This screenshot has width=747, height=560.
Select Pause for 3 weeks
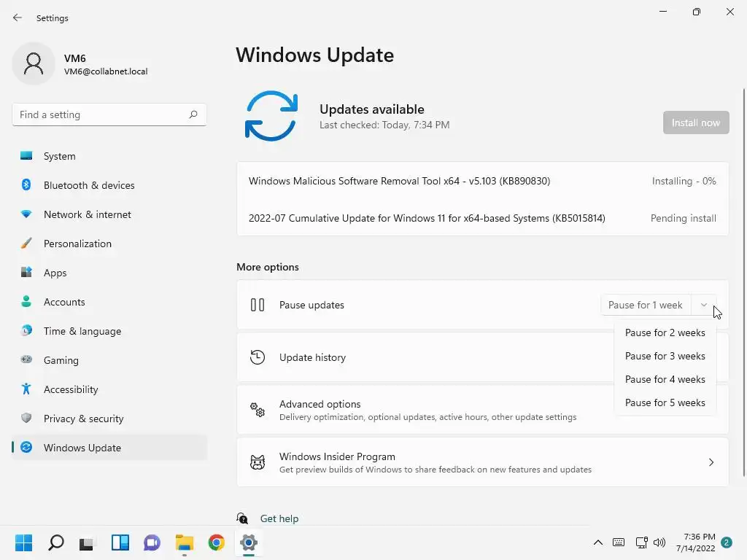pos(665,356)
